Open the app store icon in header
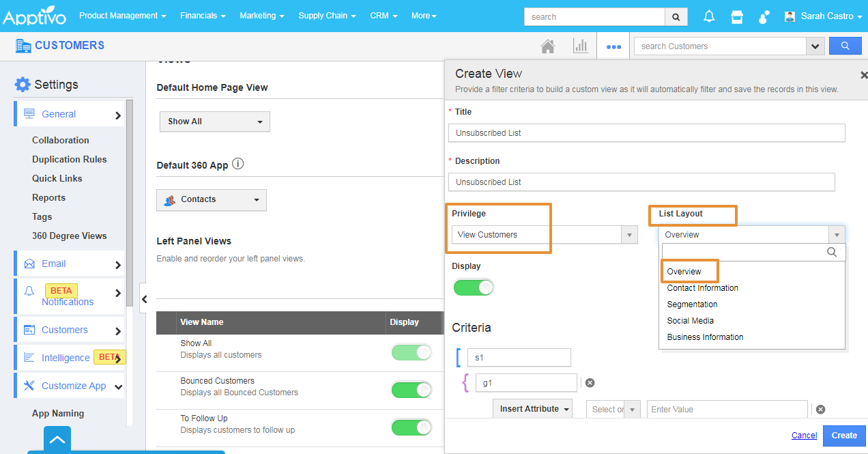This screenshot has width=868, height=454. coord(736,16)
